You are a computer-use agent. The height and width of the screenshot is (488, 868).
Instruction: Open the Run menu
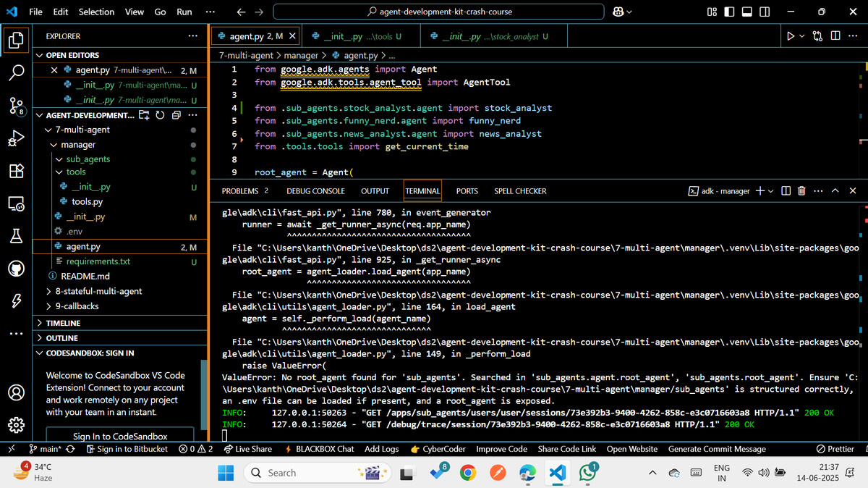point(184,12)
